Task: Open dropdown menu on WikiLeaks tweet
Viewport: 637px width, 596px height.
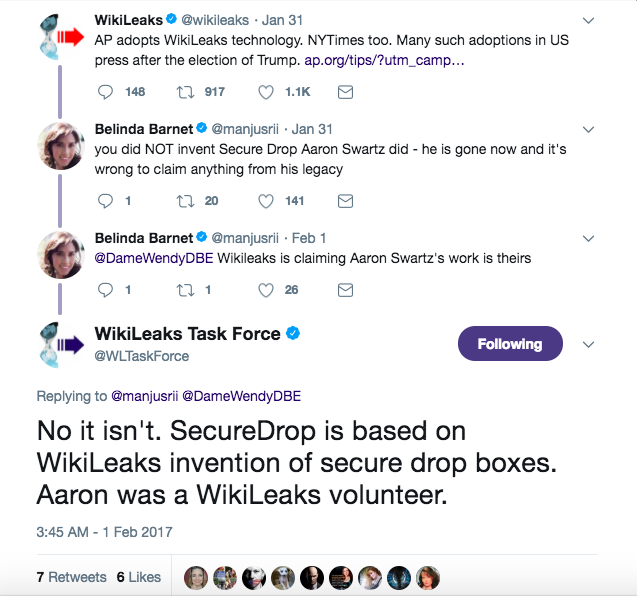Action: pyautogui.click(x=588, y=20)
